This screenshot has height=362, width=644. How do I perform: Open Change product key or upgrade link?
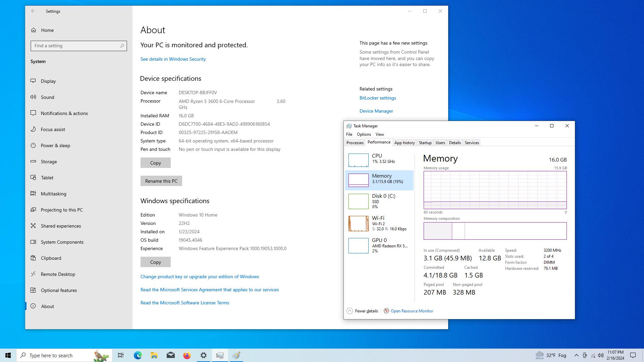pyautogui.click(x=200, y=277)
